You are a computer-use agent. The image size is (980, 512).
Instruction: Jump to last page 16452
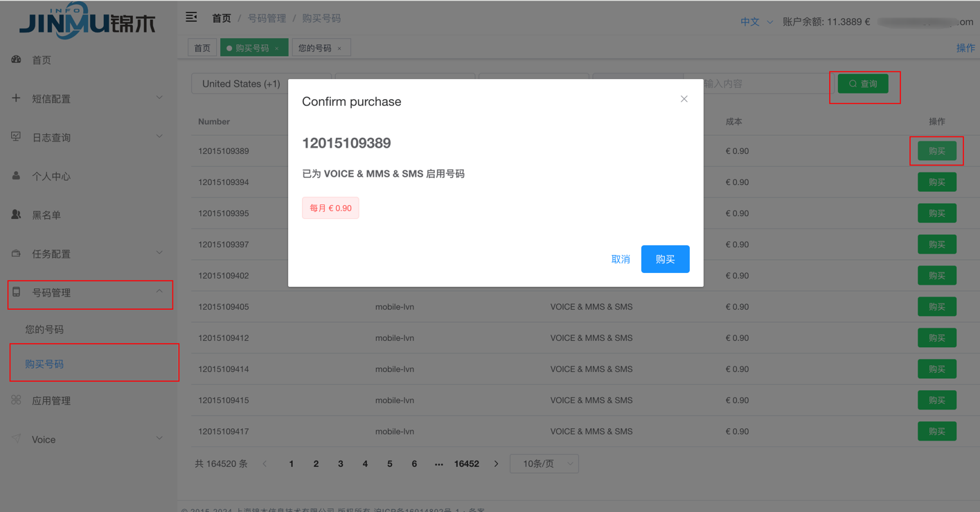(x=467, y=464)
